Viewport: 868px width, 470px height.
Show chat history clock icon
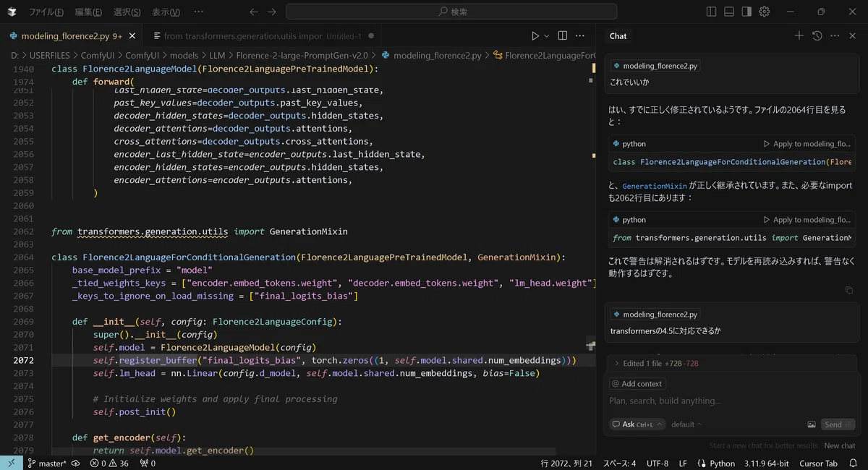click(817, 35)
